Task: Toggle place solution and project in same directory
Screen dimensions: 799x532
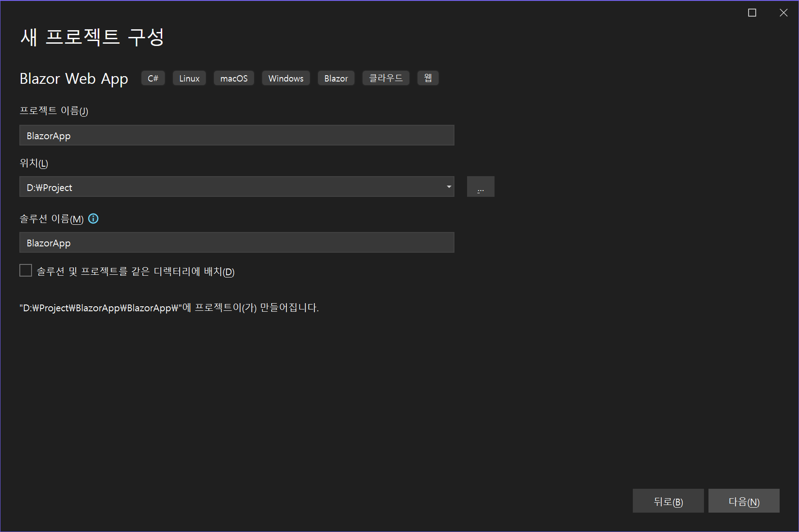Action: point(26,270)
